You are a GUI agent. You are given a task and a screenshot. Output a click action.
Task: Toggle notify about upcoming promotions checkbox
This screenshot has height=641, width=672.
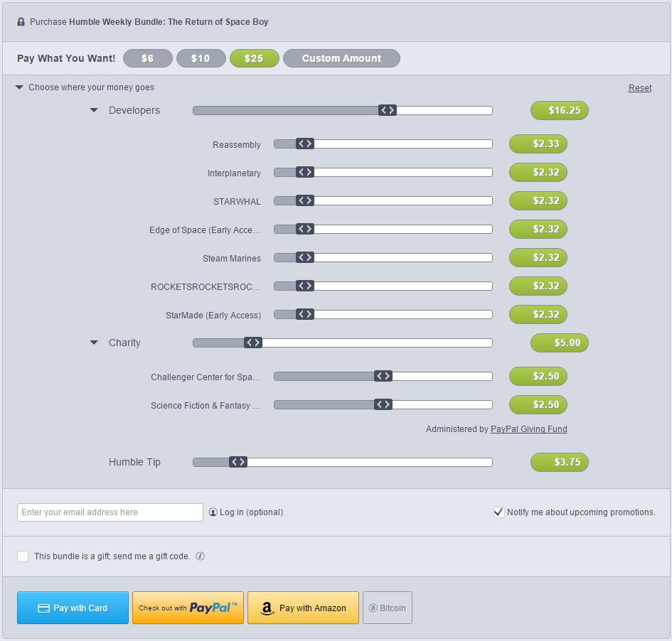(498, 512)
